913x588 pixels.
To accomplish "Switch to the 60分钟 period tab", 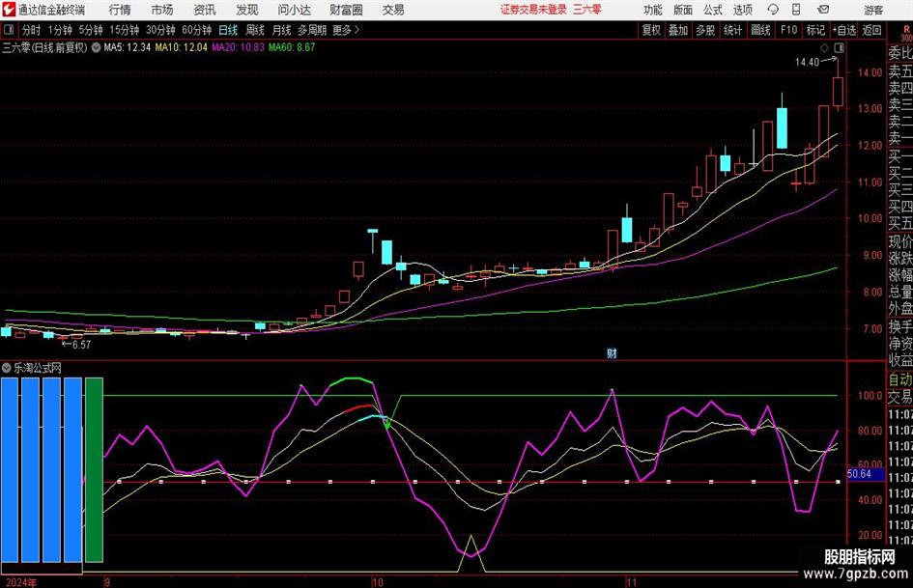I will pyautogui.click(x=197, y=30).
